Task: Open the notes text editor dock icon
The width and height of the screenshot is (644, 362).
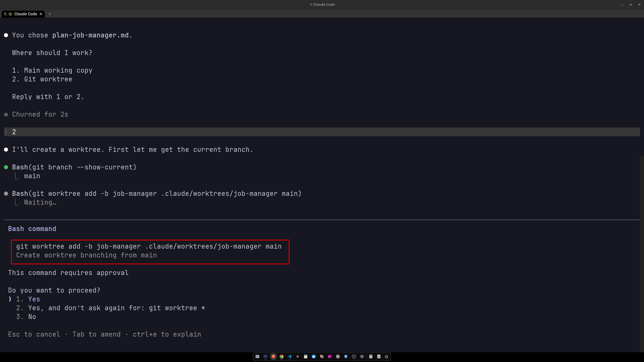Action: pos(306,357)
